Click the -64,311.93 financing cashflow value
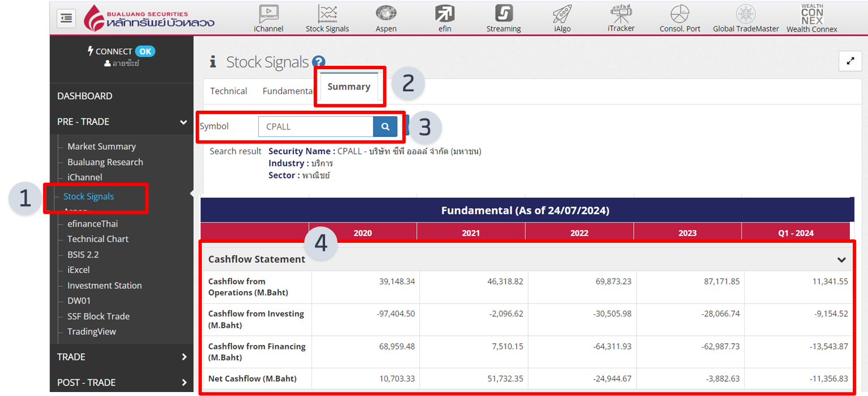This screenshot has width=868, height=396. 612,346
